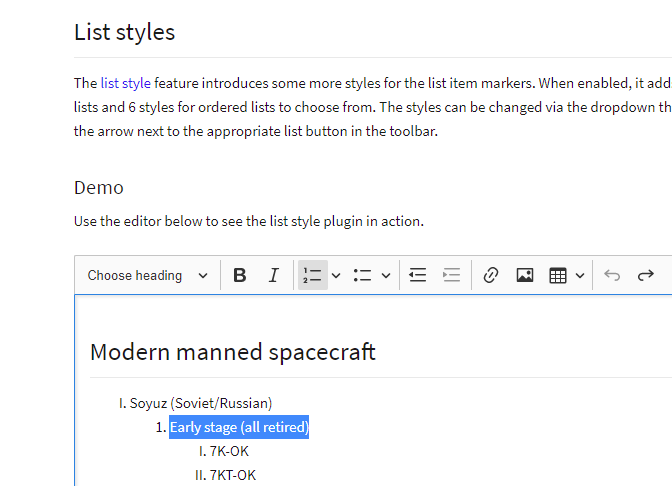The image size is (672, 486).
Task: Click the 'List styles' page title
Action: [x=124, y=32]
